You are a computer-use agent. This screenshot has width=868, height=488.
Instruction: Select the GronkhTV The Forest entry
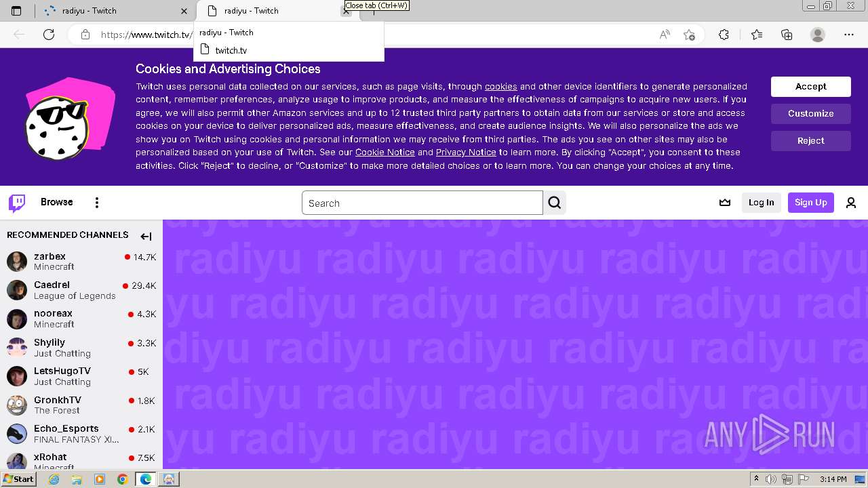coord(81,405)
